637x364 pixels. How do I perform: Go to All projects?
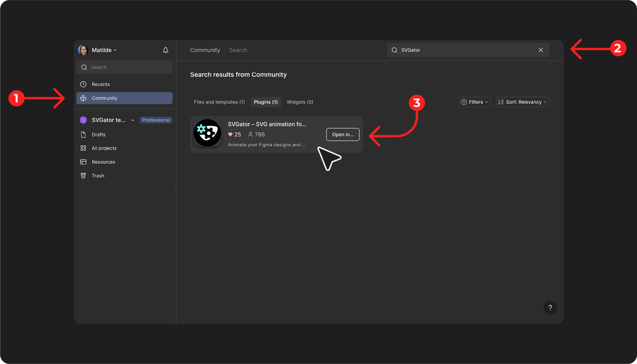pyautogui.click(x=104, y=148)
